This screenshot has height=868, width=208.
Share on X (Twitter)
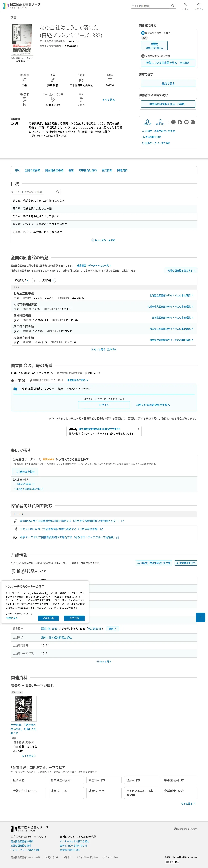point(173,122)
